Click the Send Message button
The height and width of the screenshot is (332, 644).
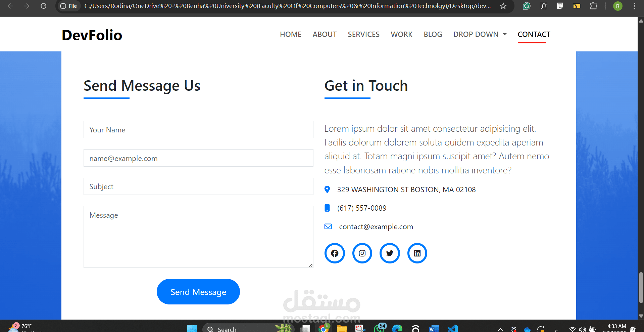coord(198,292)
